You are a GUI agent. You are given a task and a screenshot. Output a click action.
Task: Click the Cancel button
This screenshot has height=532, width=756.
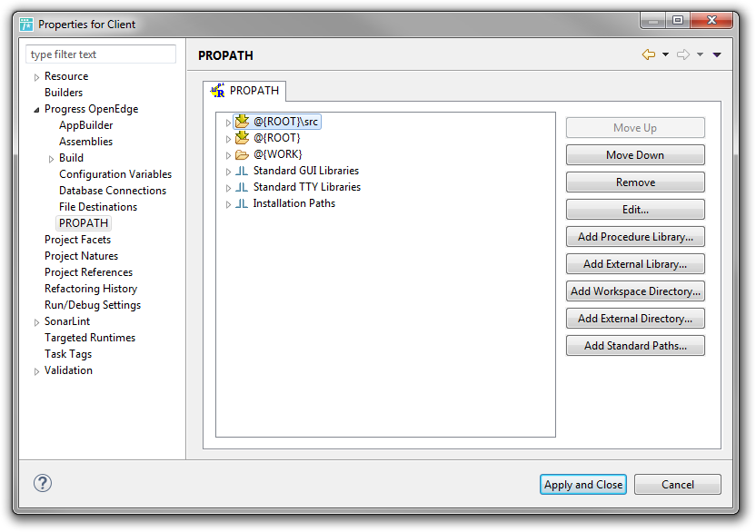tap(678, 484)
